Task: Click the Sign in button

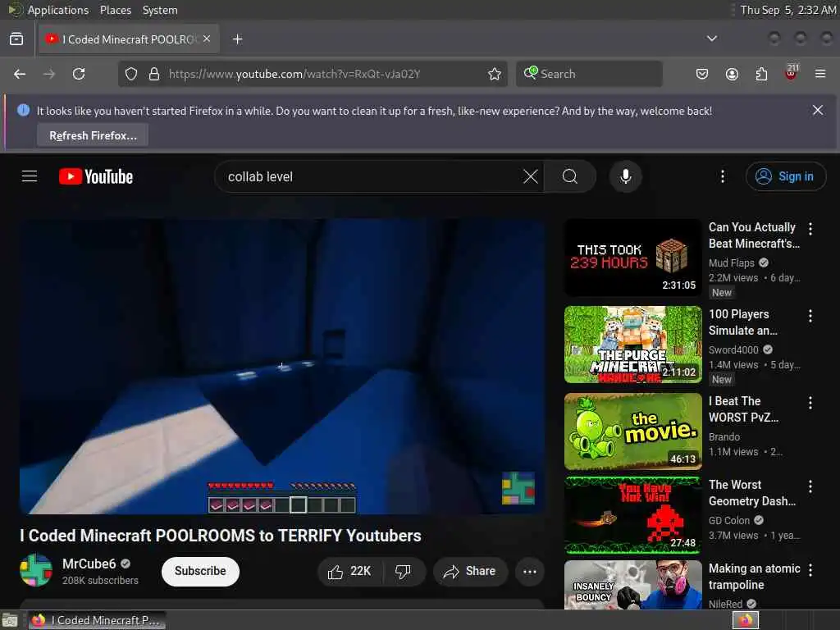Action: tap(785, 176)
